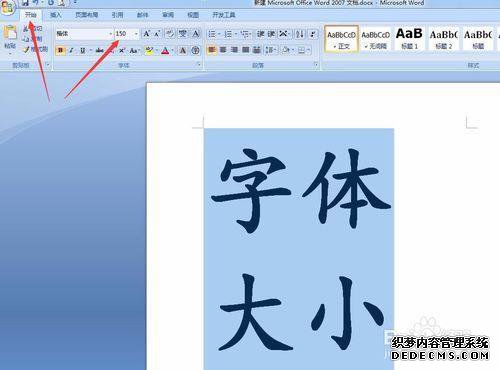The width and height of the screenshot is (500, 370).
Task: Apply the 标题 1 AaB style
Action: point(409,38)
